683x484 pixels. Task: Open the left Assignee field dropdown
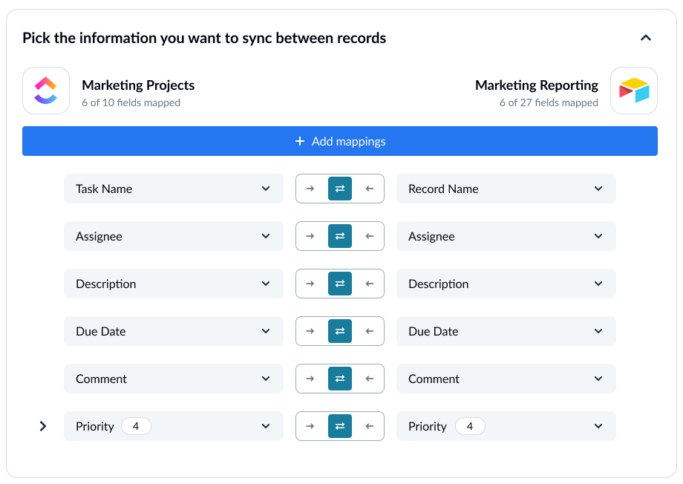tap(173, 237)
